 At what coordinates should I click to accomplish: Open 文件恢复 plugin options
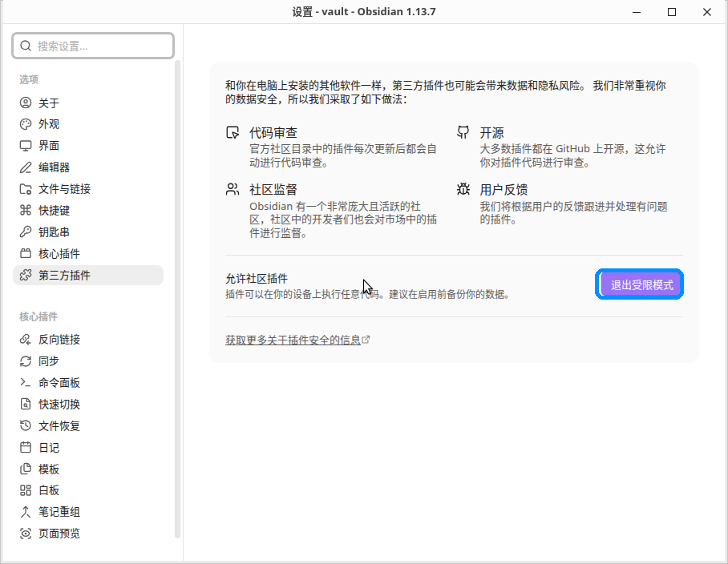[88, 425]
